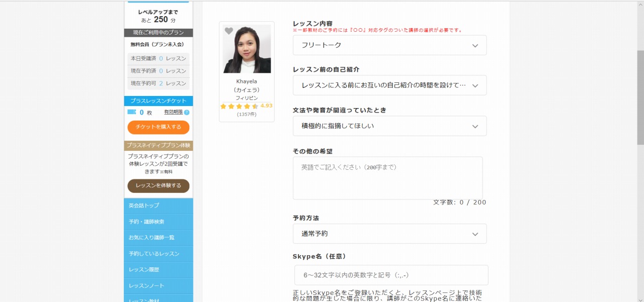Open the レッスン内容 dropdown showing フリートーク
This screenshot has width=644, height=302.
tap(389, 45)
